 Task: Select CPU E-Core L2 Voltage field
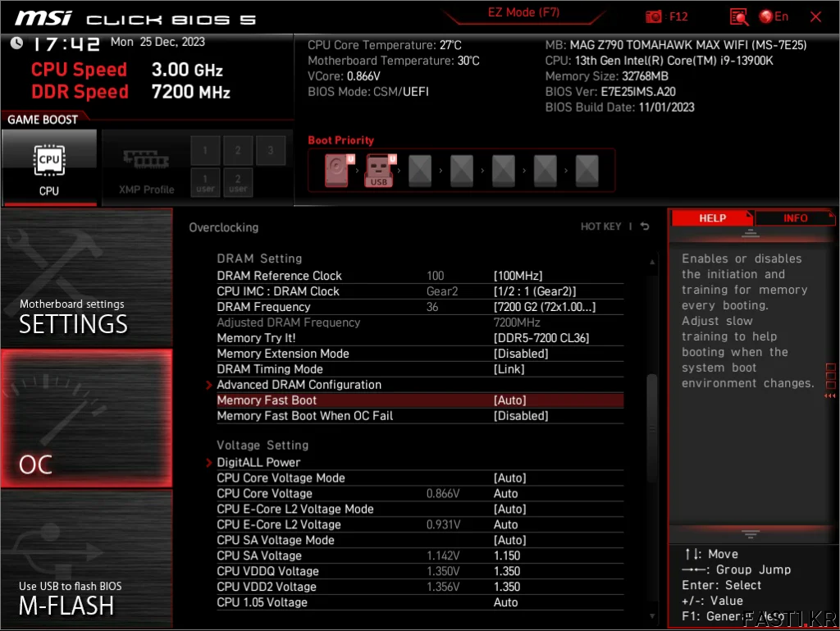pyautogui.click(x=420, y=524)
